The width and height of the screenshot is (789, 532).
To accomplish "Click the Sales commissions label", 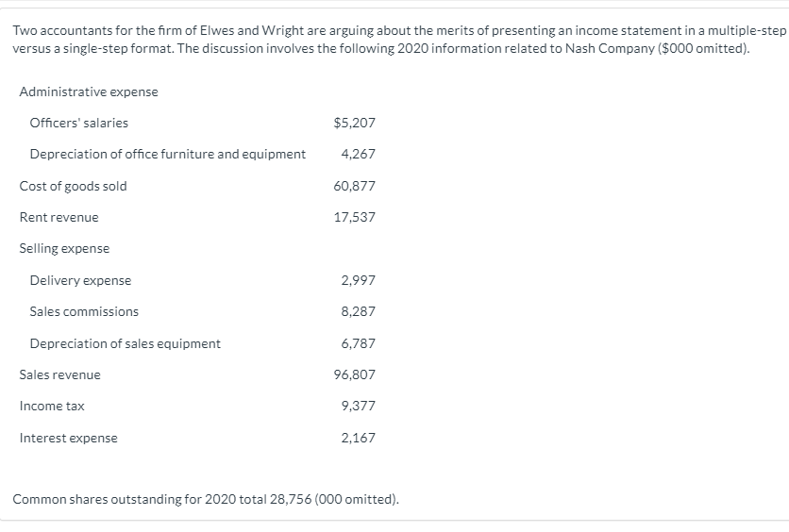I will click(84, 311).
